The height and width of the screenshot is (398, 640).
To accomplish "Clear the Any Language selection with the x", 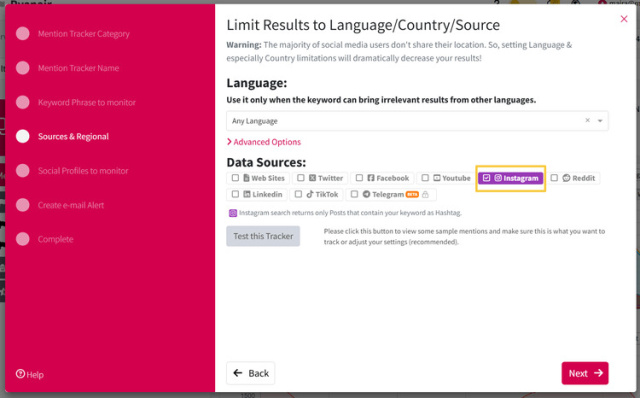I will pos(587,120).
